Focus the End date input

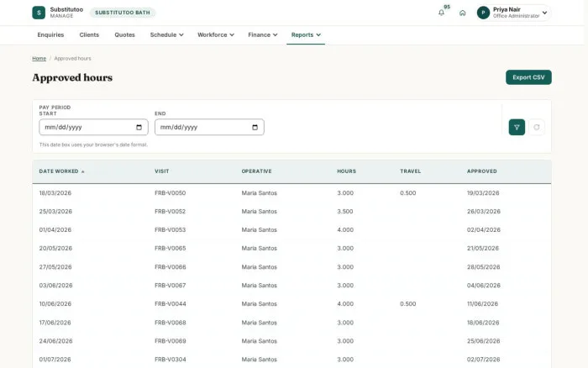coord(209,127)
